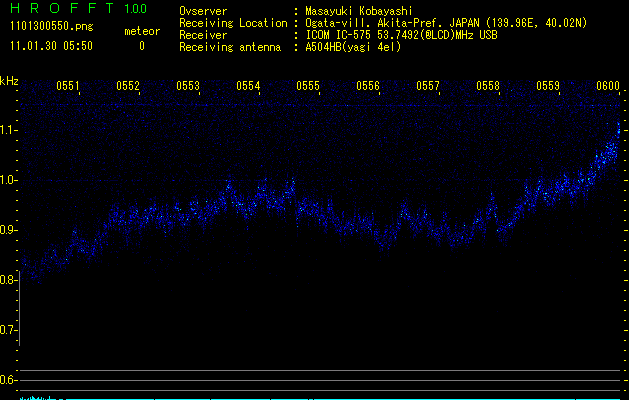
Task: Click the 0557 time marker
Action: tap(428, 87)
